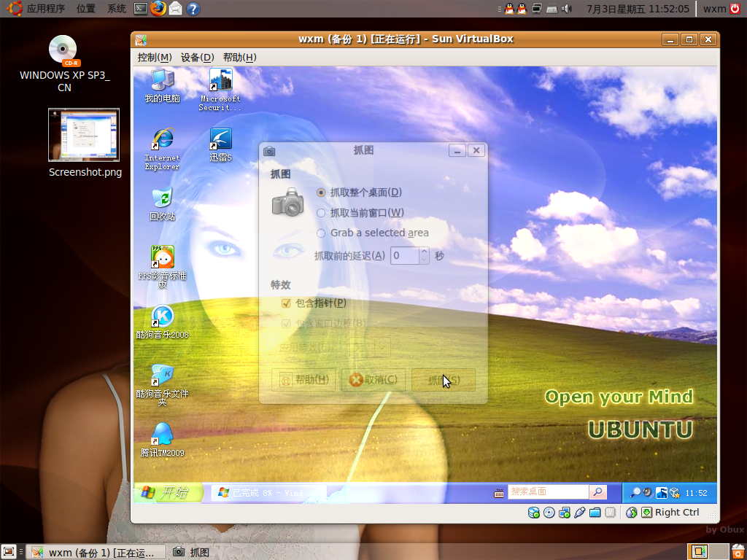Open the 设备(D) menu in VirtualBox
This screenshot has width=747, height=560.
tap(197, 58)
